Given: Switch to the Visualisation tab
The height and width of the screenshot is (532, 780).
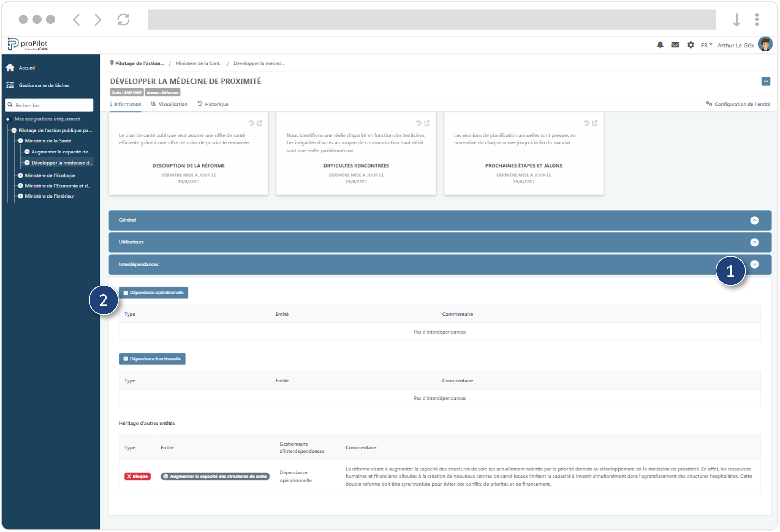Looking at the screenshot, I should click(x=169, y=104).
